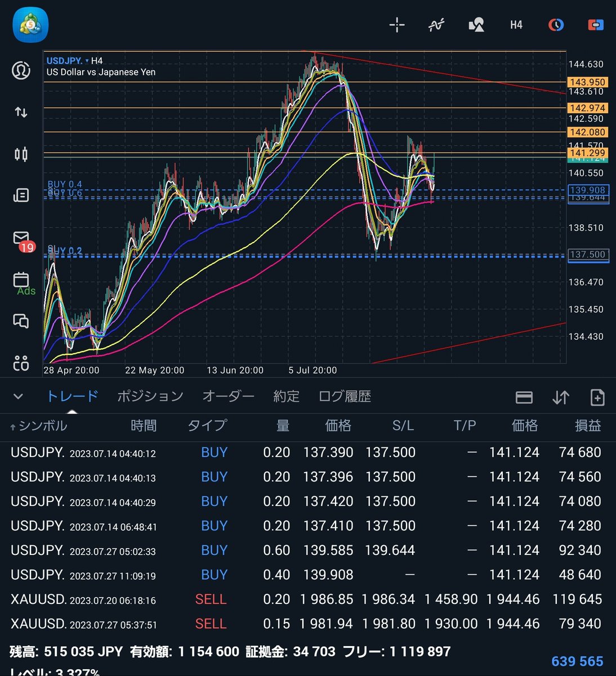Tap the profit value 119 645
This screenshot has height=676, width=616.
[577, 599]
